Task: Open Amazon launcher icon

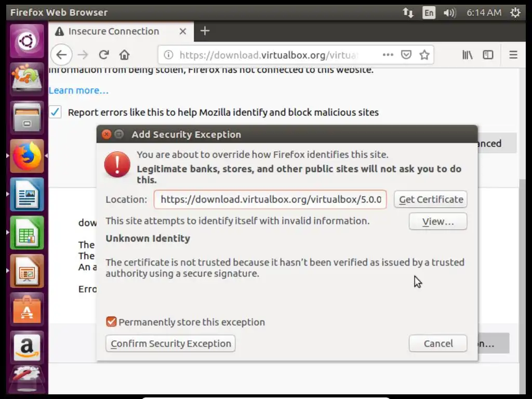Action: click(x=27, y=348)
